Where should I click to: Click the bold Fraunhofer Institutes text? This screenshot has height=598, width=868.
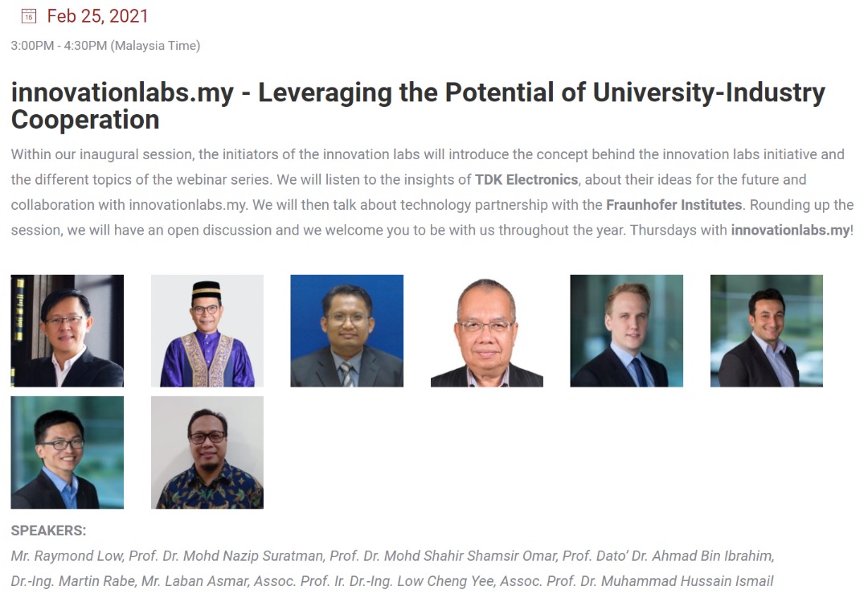(674, 205)
